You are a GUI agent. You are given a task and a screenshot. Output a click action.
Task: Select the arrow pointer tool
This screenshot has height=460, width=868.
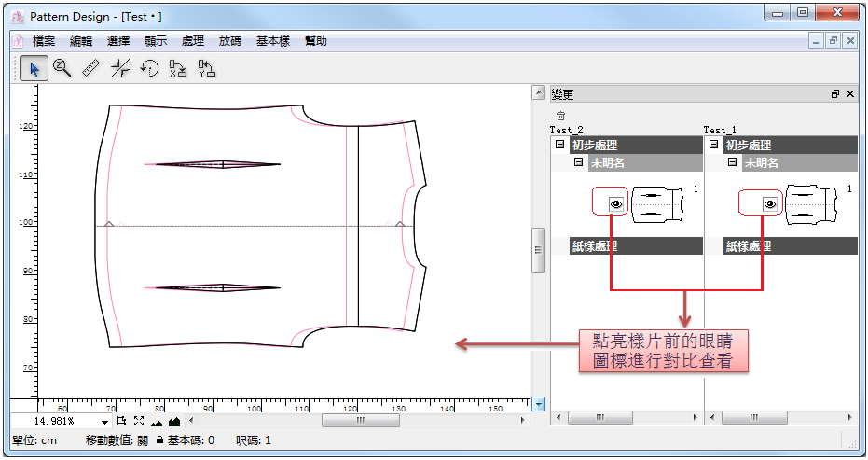point(34,68)
